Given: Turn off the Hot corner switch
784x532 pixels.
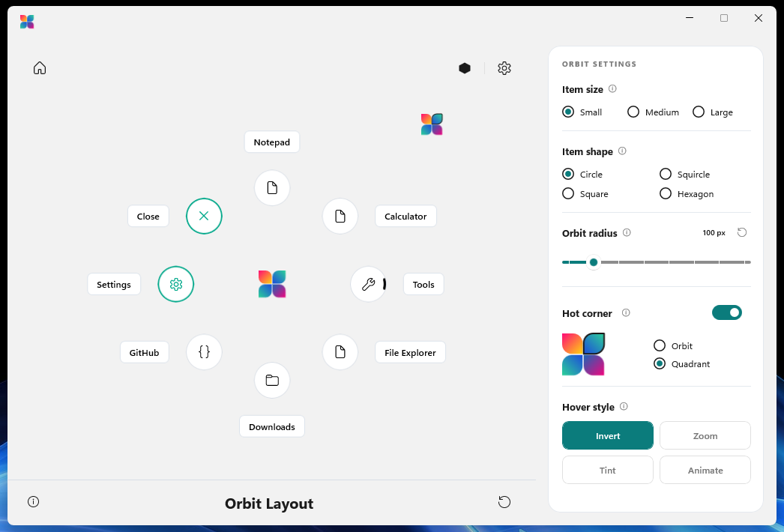Looking at the screenshot, I should pos(726,312).
